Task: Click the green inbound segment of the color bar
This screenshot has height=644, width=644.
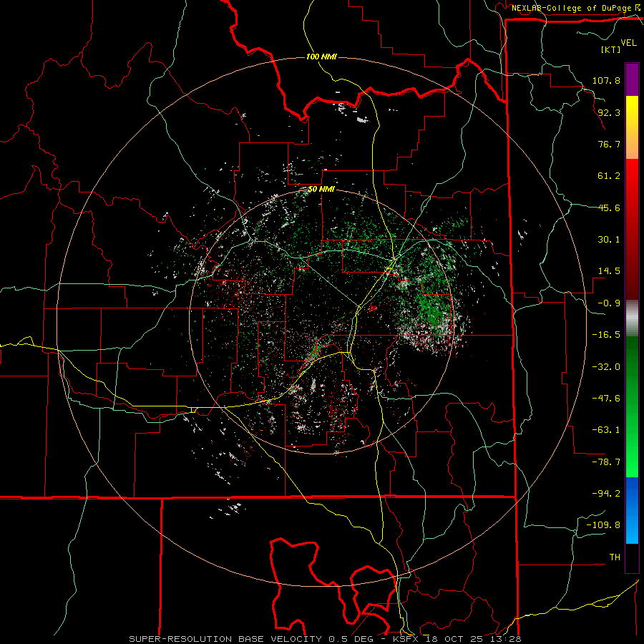Action: tap(632, 406)
